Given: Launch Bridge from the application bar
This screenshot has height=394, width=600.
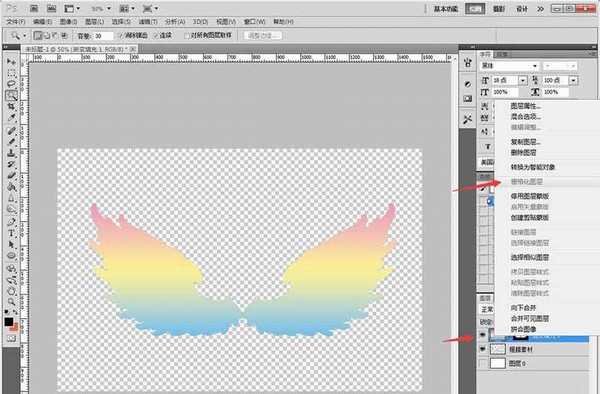Looking at the screenshot, I should pyautogui.click(x=34, y=8).
